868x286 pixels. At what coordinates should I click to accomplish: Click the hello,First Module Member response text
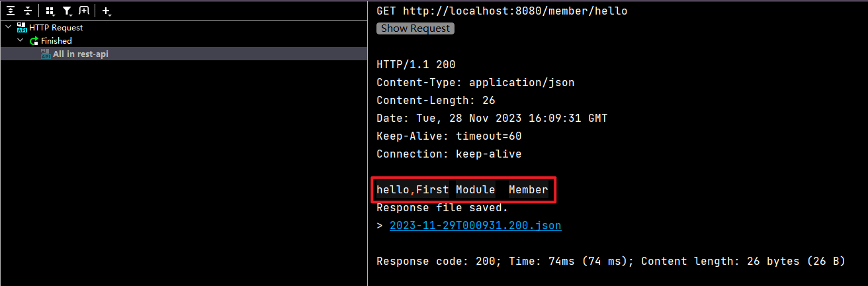coord(462,190)
